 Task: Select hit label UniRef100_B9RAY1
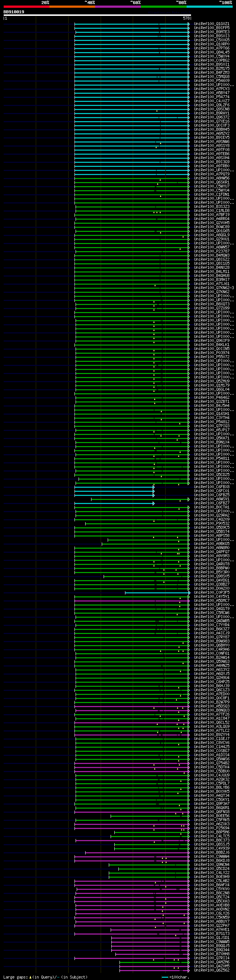coord(212,113)
